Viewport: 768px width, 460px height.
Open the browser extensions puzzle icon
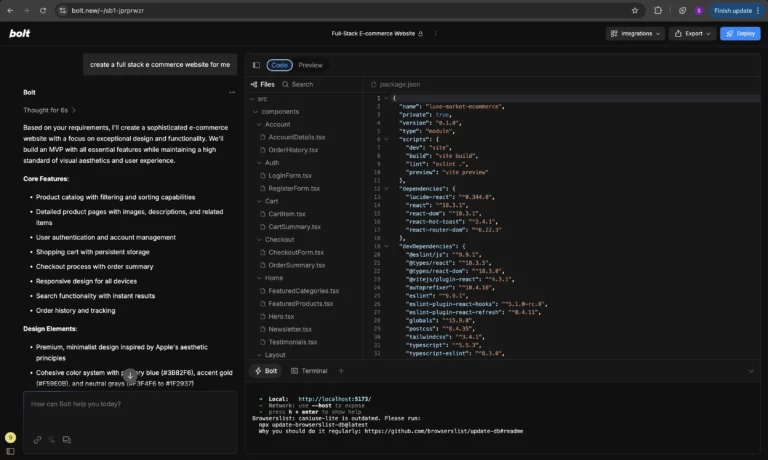click(658, 10)
